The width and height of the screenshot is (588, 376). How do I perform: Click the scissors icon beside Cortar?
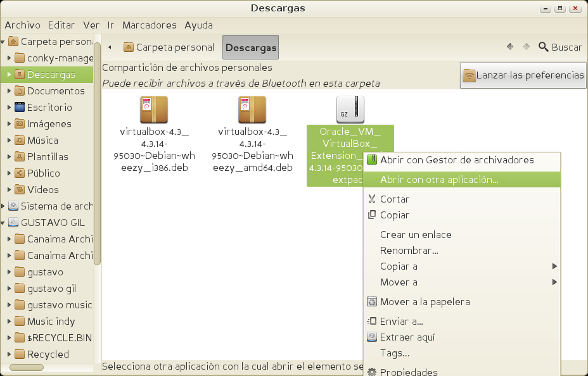(372, 199)
